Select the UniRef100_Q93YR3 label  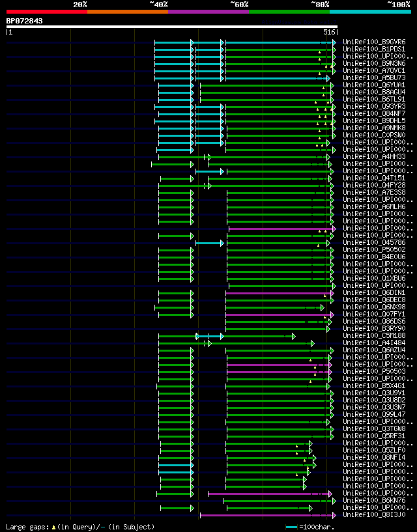[374, 107]
